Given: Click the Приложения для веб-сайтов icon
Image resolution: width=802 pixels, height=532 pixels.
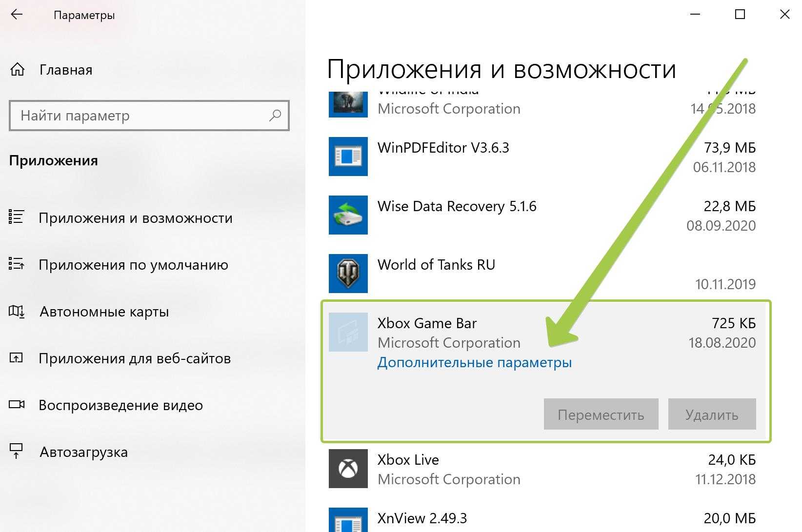Looking at the screenshot, I should 16,358.
